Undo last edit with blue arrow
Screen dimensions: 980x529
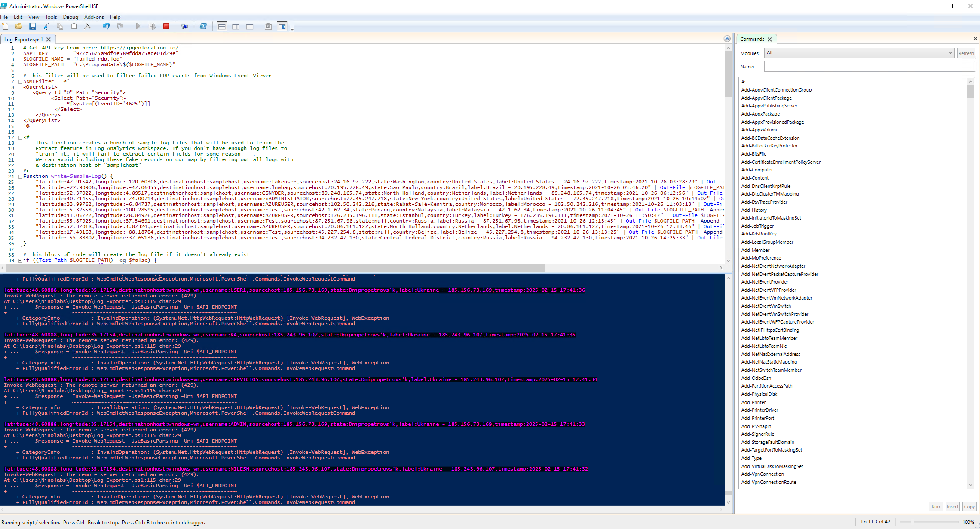click(106, 26)
